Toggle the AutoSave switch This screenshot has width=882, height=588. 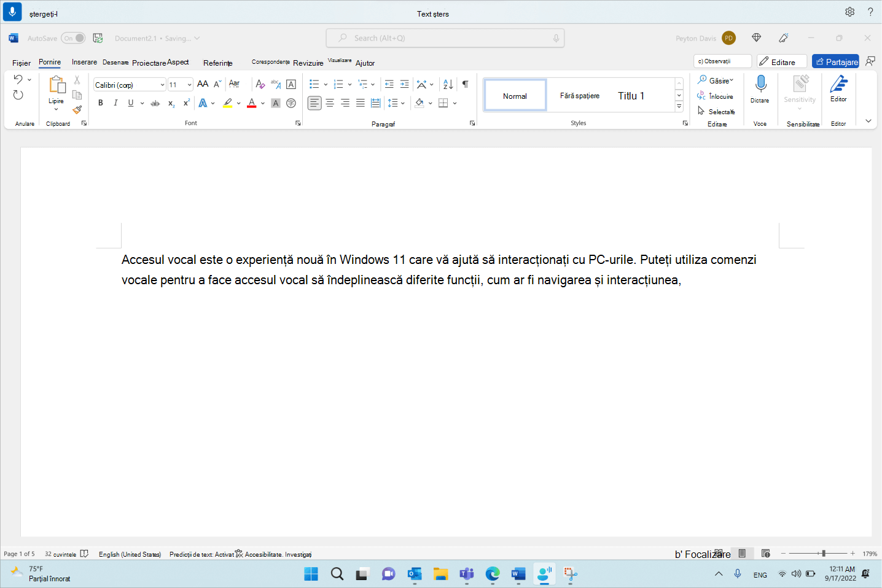point(73,38)
